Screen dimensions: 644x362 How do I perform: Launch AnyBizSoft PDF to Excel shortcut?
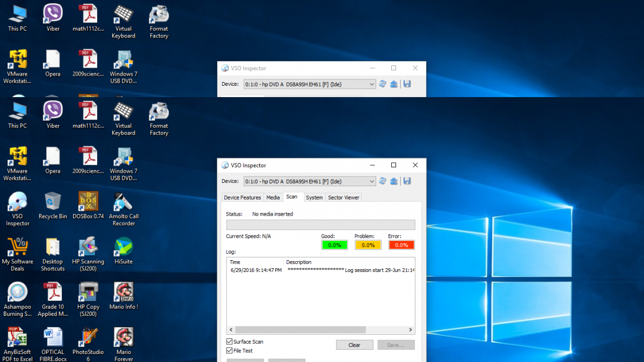point(18,344)
